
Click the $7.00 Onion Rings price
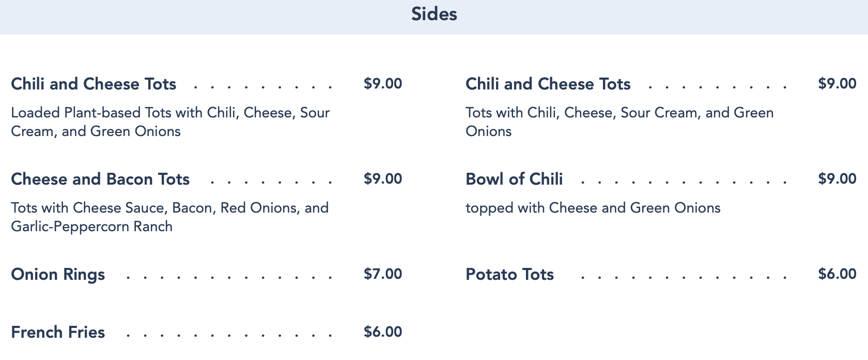tap(382, 274)
